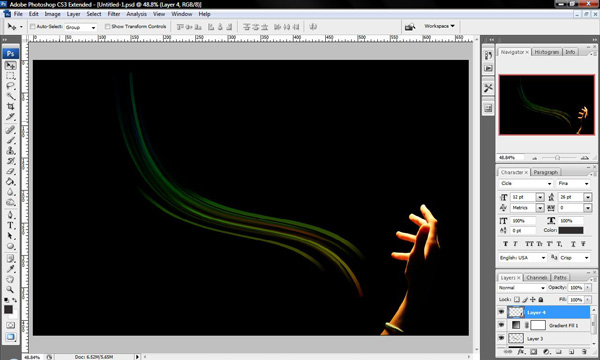Apply Strikethrough in Character panel
The image size is (600, 360).
click(583, 244)
